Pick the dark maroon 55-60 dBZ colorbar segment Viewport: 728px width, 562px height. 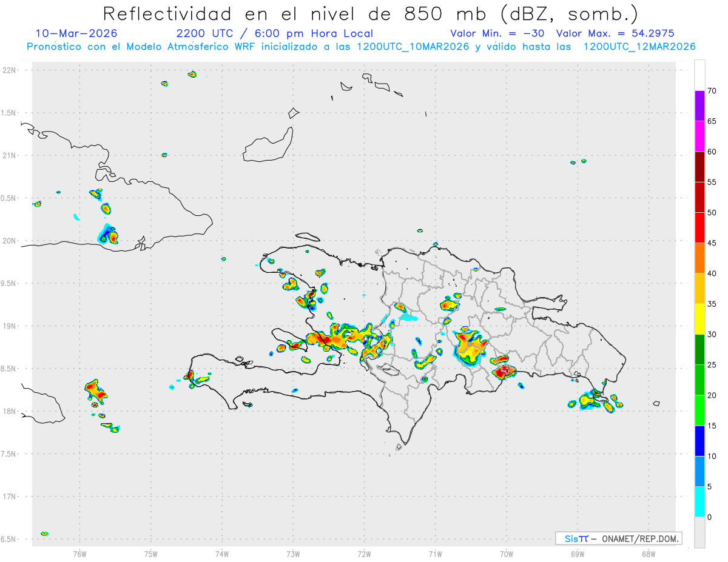pyautogui.click(x=699, y=167)
